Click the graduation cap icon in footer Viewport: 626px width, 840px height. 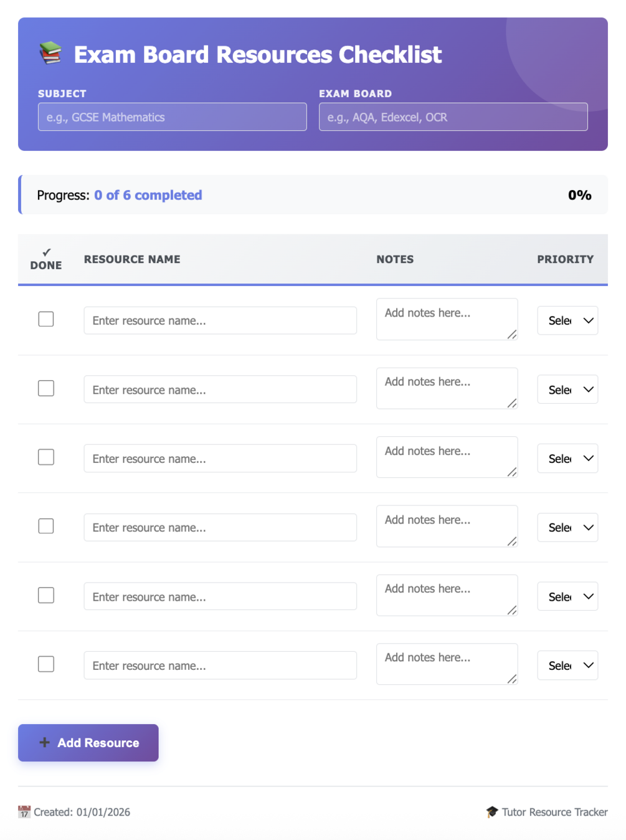pyautogui.click(x=492, y=812)
